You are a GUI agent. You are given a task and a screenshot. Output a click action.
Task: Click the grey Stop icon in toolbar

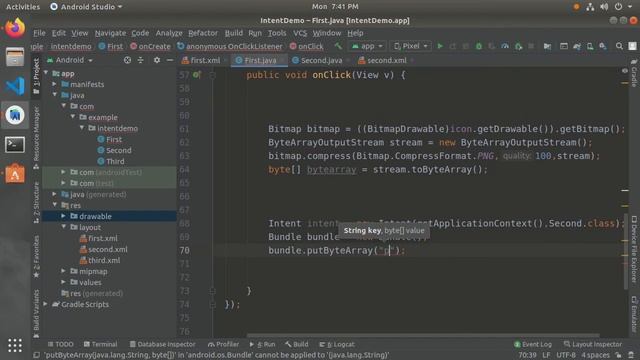point(531,46)
